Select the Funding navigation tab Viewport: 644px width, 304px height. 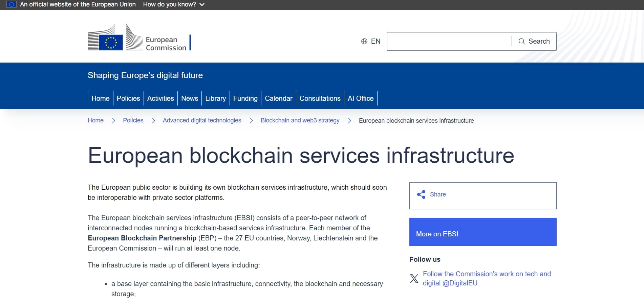[245, 98]
